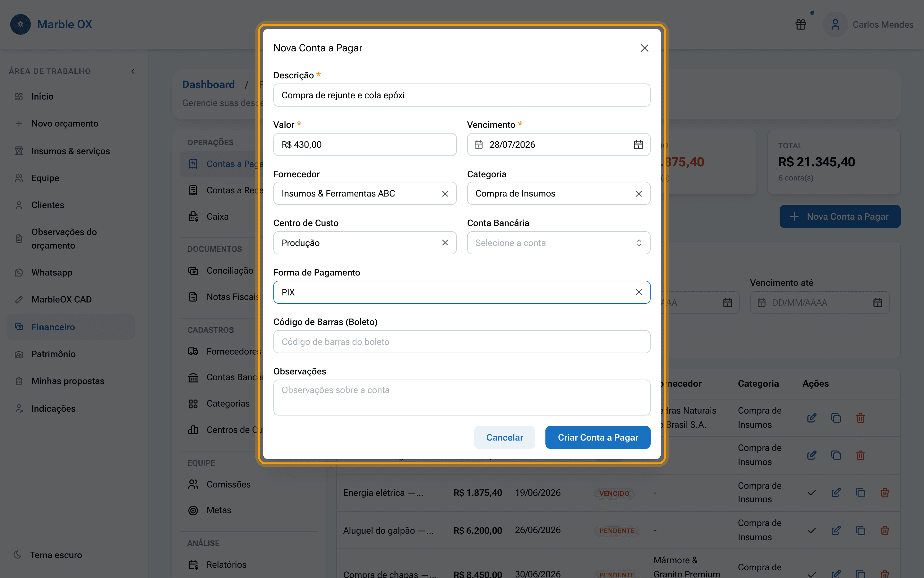Delete the Aluguel do galpão bill

(885, 530)
